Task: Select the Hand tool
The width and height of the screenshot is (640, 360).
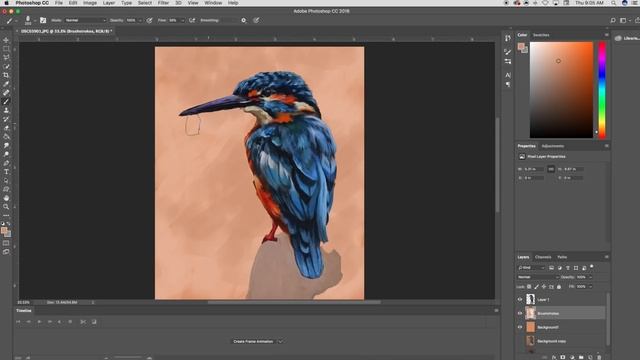Action: point(6,198)
